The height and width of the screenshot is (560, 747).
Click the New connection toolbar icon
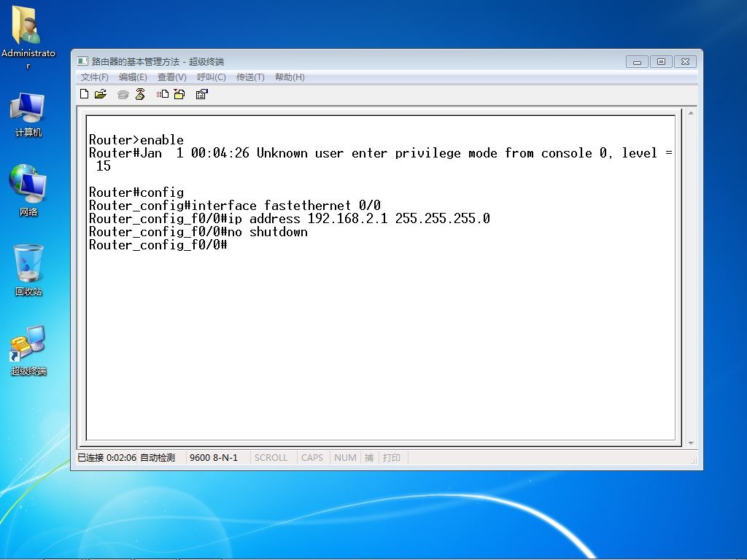(x=85, y=94)
